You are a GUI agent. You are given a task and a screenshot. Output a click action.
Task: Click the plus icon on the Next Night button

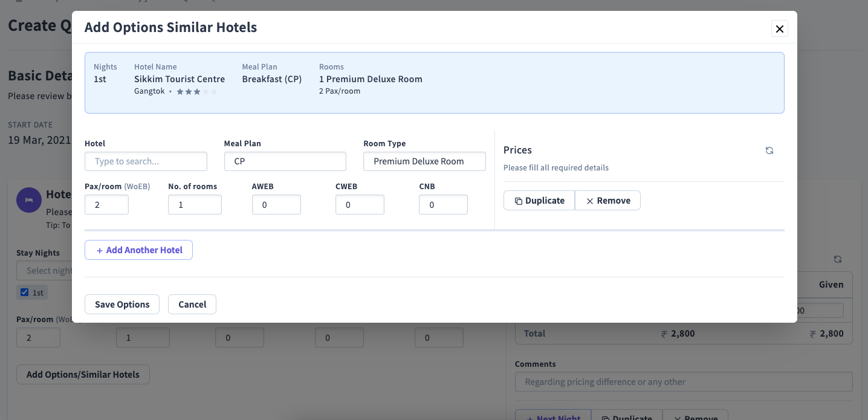[x=530, y=418]
